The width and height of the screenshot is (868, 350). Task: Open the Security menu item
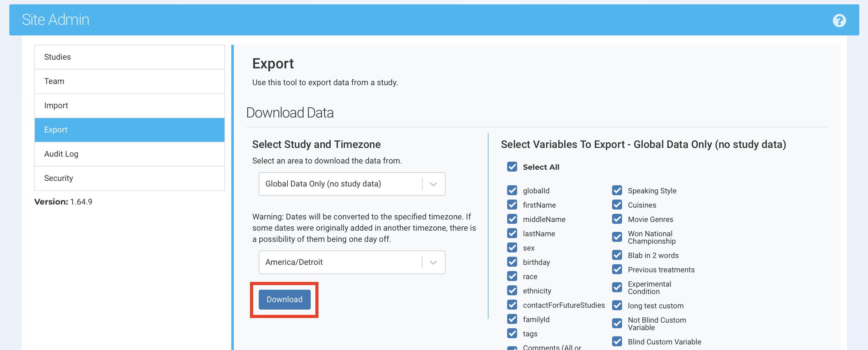tap(130, 178)
